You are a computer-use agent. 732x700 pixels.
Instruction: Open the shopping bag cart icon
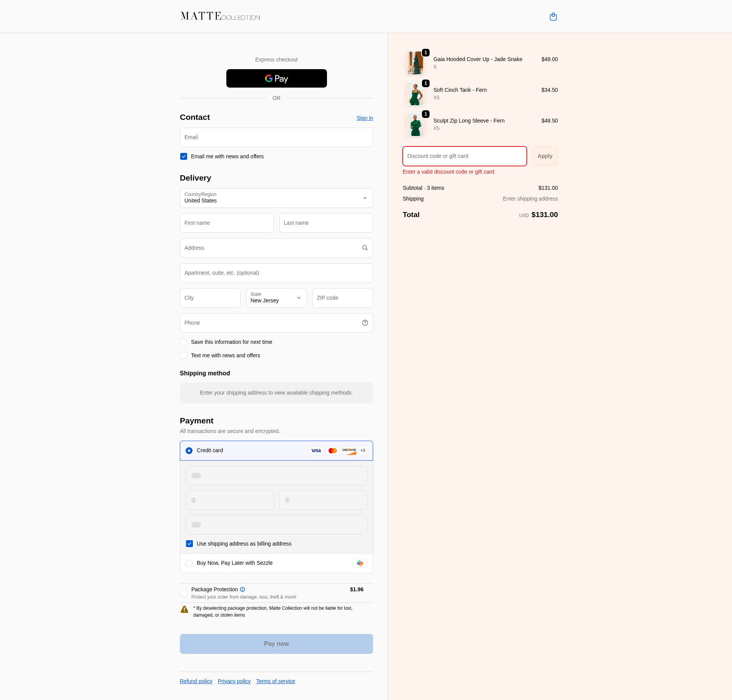tap(553, 17)
